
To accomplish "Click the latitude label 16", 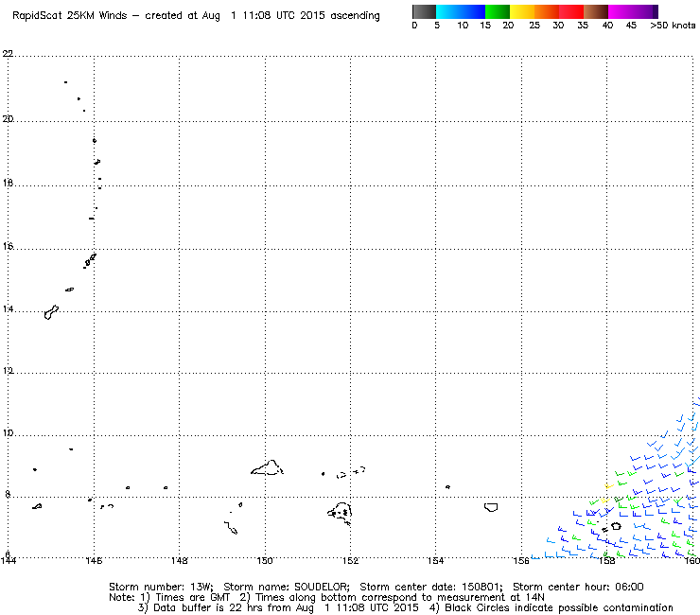I will point(8,246).
